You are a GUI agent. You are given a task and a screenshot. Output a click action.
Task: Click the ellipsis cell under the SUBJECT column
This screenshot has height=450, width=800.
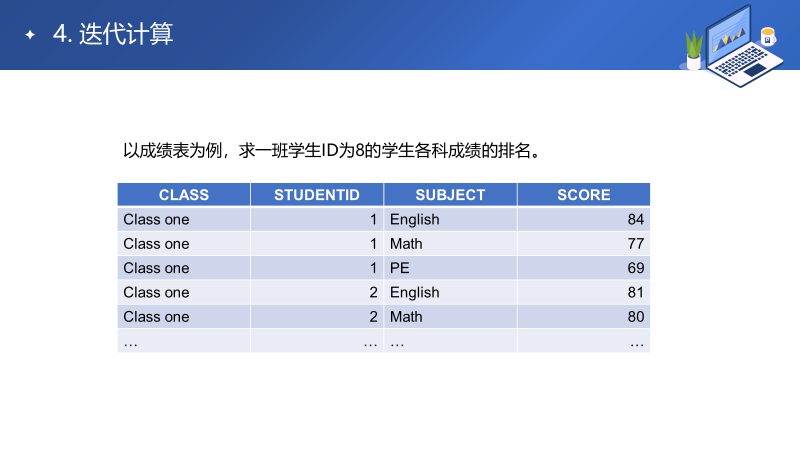451,341
